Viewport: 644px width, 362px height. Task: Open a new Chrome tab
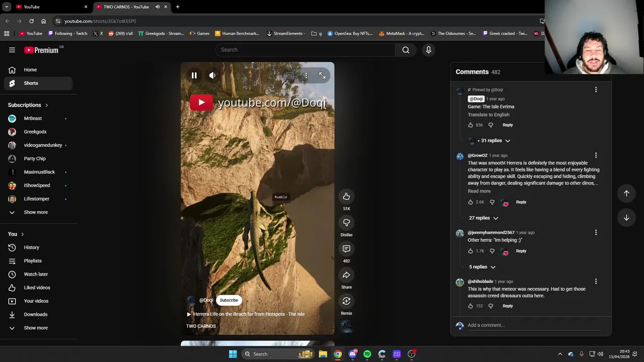click(178, 7)
